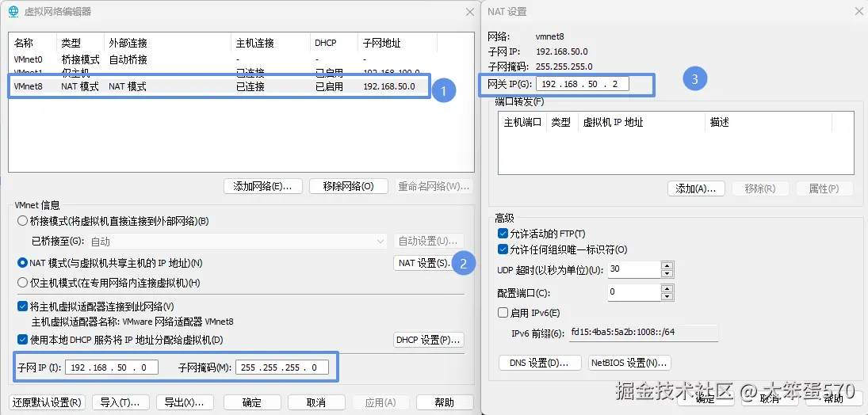The image size is (868, 415).
Task: Toggle 将主机虚拟适配器连接到此网络 checkbox
Action: (22, 306)
